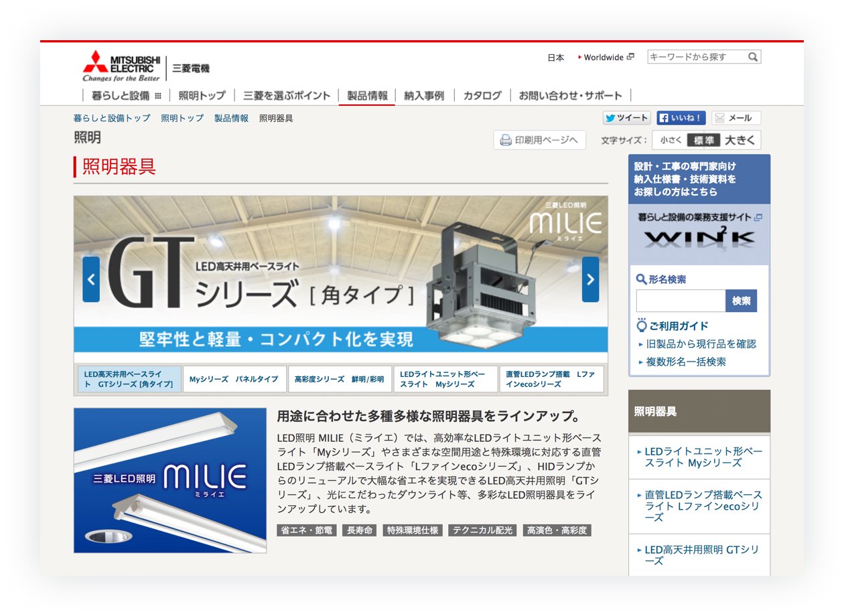Open the 納入事例 nav item

coord(424,96)
